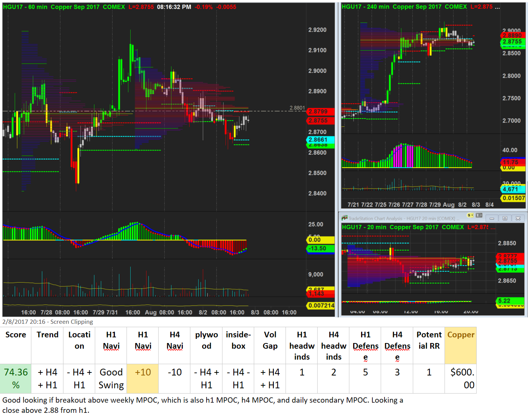
Task: Click the time '08:16:32 PM' in the 60 min chart header
Action: pos(174,7)
